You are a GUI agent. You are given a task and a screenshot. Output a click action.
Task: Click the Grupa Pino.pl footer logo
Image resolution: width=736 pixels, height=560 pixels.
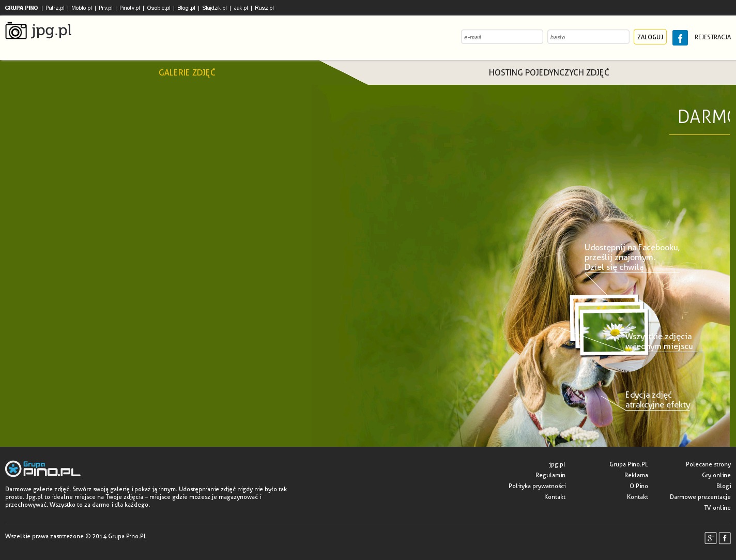pyautogui.click(x=43, y=468)
